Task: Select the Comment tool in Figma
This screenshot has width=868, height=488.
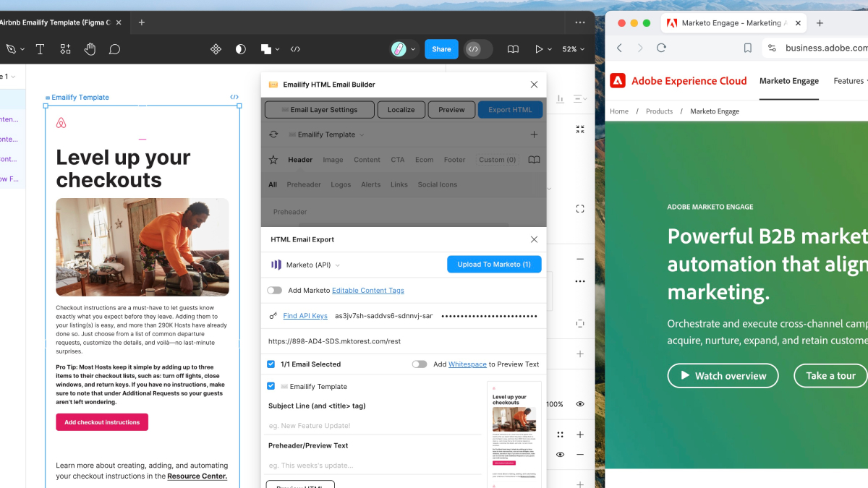Action: pos(114,49)
